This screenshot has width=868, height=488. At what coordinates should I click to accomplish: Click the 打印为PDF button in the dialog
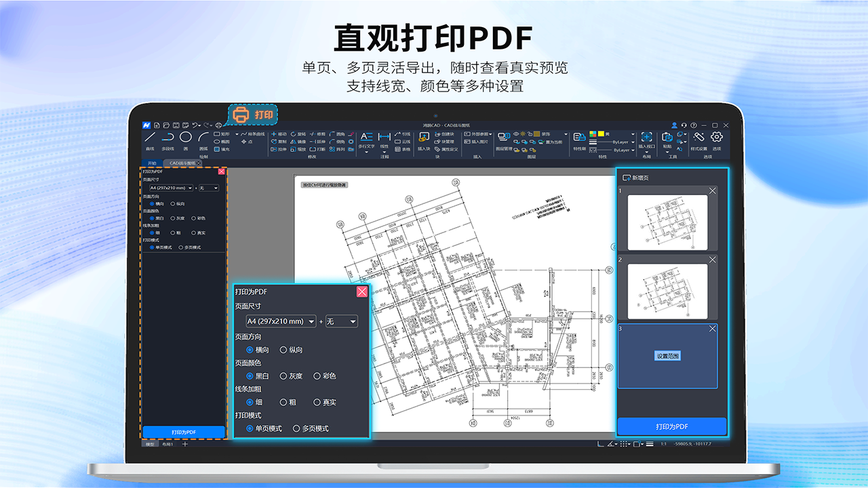183,432
